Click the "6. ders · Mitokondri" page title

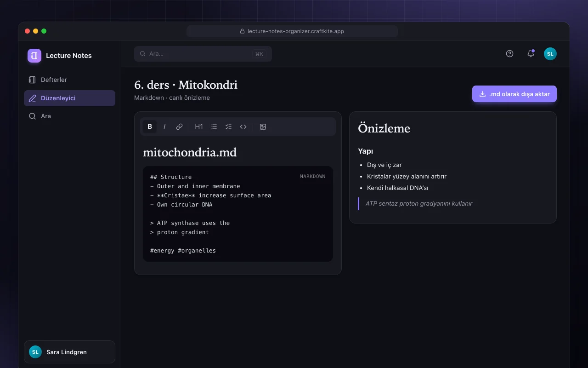click(x=186, y=85)
